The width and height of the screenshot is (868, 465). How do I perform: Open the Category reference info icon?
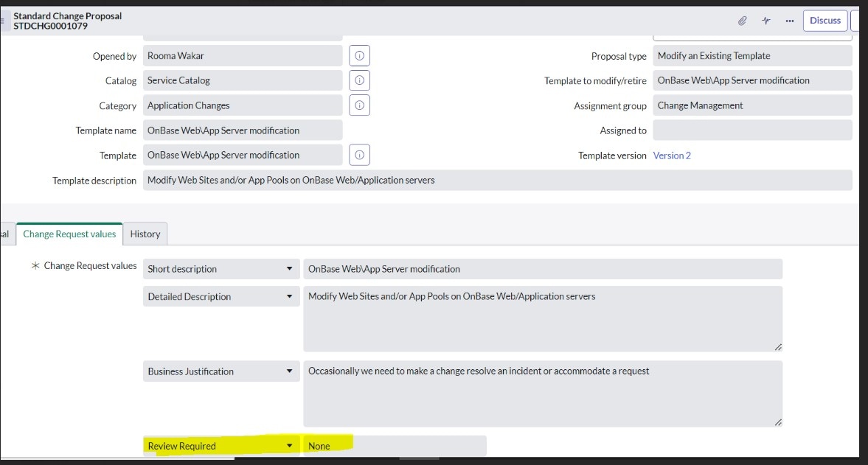pyautogui.click(x=359, y=105)
